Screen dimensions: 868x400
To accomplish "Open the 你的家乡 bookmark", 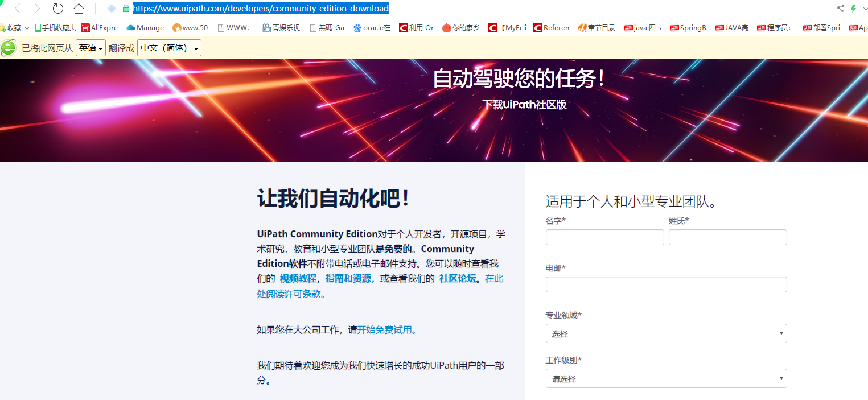I will pos(460,27).
